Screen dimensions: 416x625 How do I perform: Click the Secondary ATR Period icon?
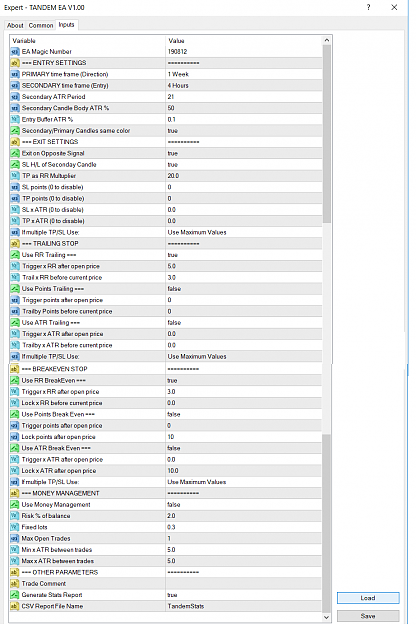pos(15,97)
